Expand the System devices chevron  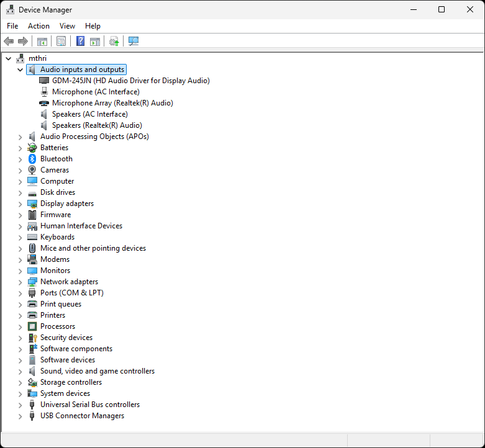[x=20, y=394]
